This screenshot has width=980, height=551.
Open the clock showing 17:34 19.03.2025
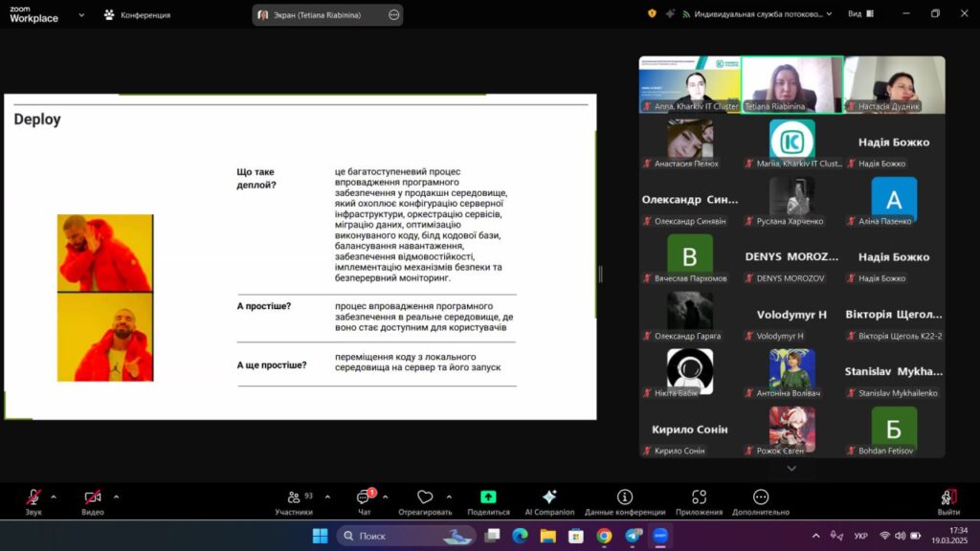(949, 536)
